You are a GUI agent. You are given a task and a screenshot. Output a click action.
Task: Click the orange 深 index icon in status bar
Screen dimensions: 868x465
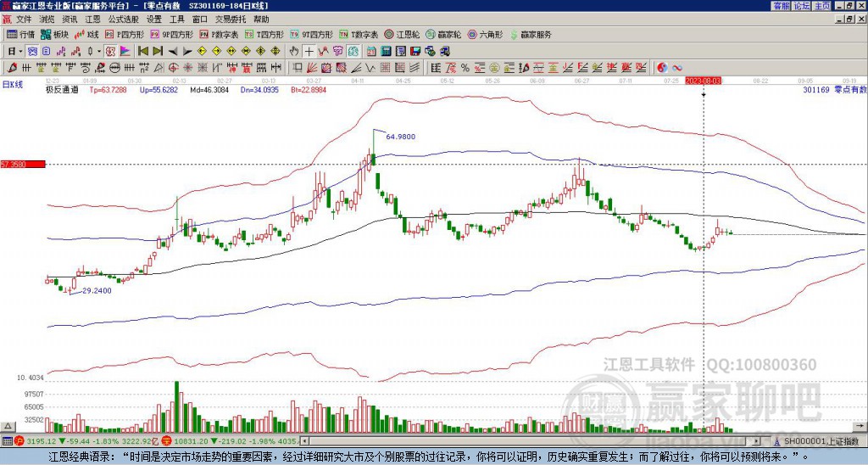click(x=166, y=441)
